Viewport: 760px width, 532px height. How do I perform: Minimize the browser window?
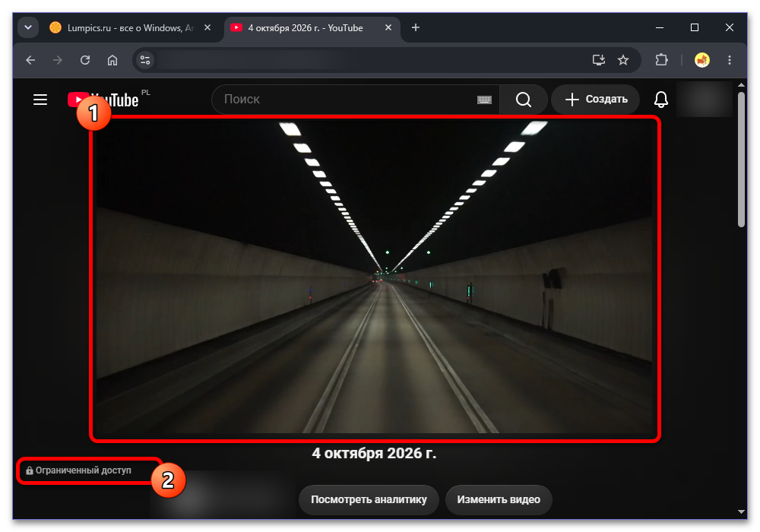pos(660,27)
